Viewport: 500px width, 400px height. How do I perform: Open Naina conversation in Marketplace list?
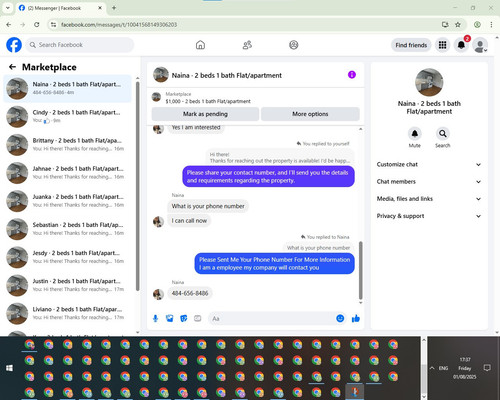pyautogui.click(x=68, y=88)
